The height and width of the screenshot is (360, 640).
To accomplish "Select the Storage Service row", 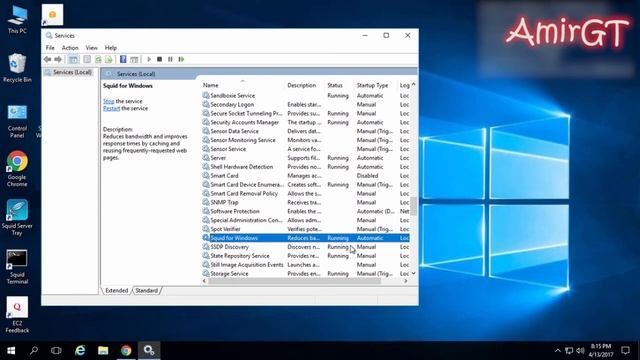I will [305, 273].
